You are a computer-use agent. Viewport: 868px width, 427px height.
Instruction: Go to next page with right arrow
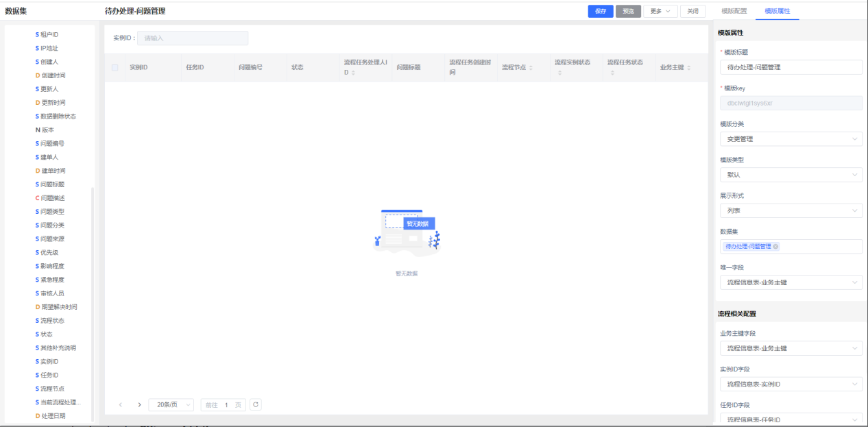[139, 405]
